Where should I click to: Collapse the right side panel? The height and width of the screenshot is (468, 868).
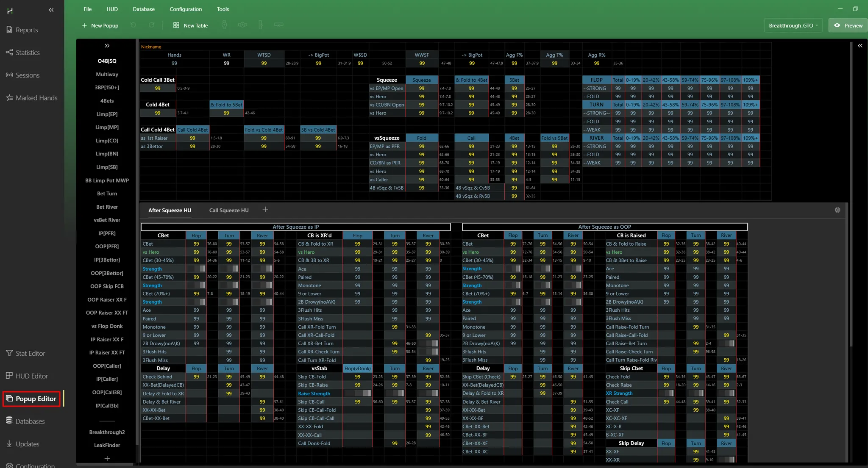[x=860, y=46]
